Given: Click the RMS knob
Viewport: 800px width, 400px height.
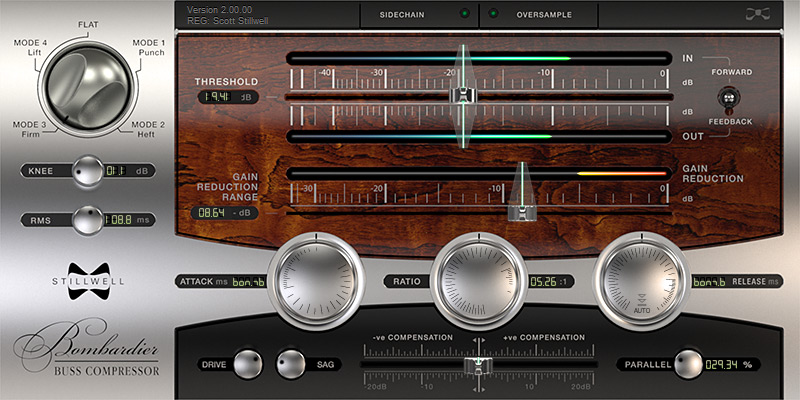Looking at the screenshot, I should [88, 220].
